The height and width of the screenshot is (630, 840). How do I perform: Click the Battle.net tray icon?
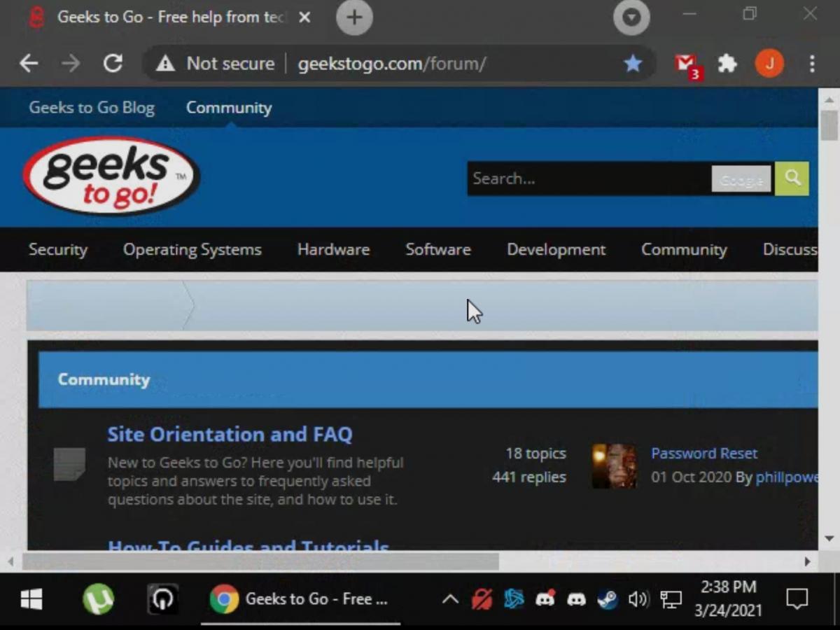click(x=513, y=599)
